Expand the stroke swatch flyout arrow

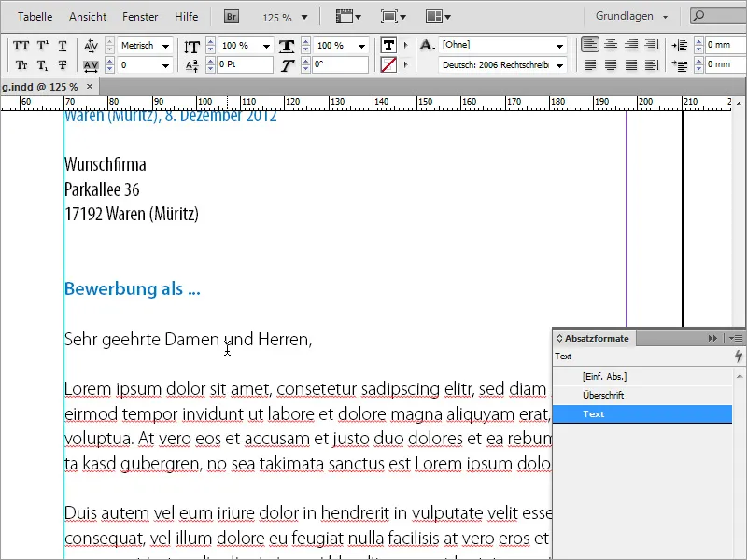pos(406,64)
